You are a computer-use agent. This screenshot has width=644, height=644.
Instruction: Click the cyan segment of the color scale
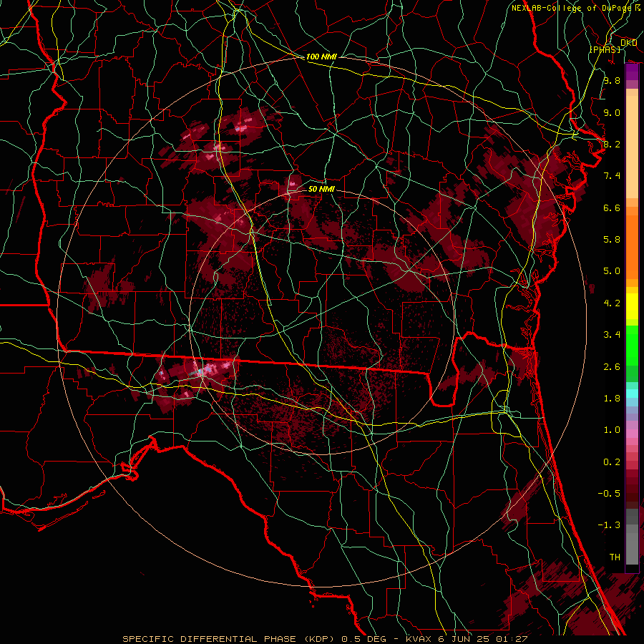tap(632, 394)
